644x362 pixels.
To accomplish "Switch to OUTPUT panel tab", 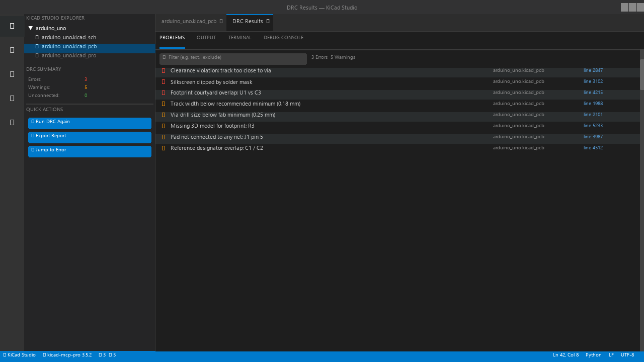I will [x=206, y=38].
